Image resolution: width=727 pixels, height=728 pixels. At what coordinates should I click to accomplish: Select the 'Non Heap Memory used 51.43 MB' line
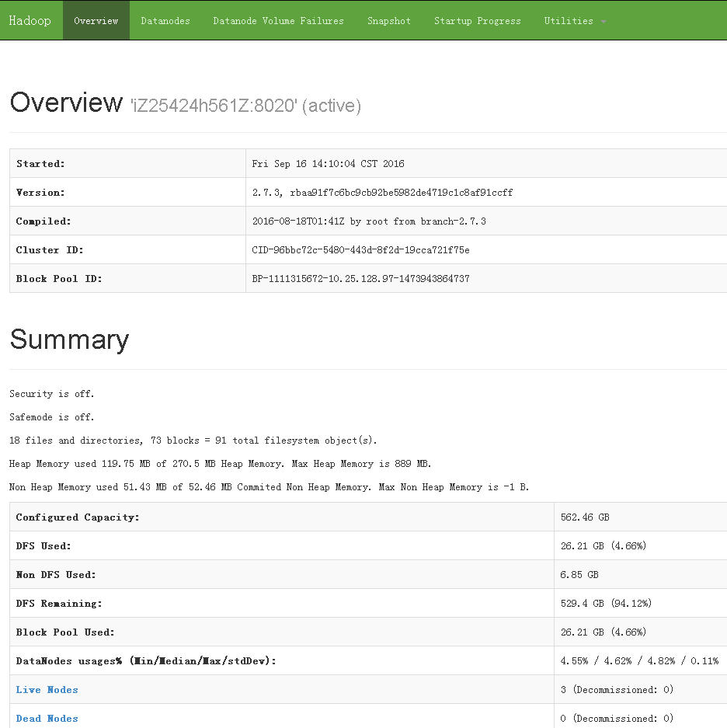pos(270,486)
